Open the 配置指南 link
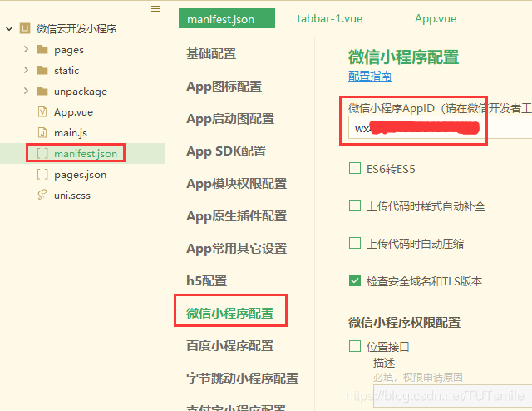 370,76
